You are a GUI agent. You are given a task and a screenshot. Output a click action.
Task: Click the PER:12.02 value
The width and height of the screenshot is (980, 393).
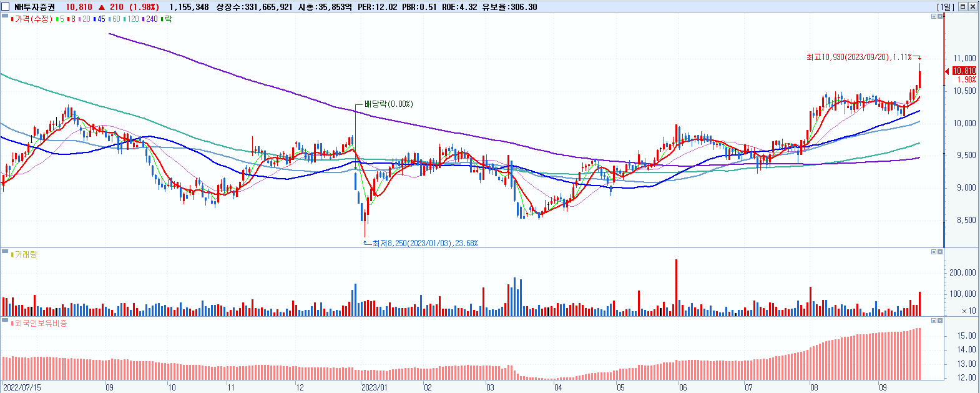[x=378, y=7]
